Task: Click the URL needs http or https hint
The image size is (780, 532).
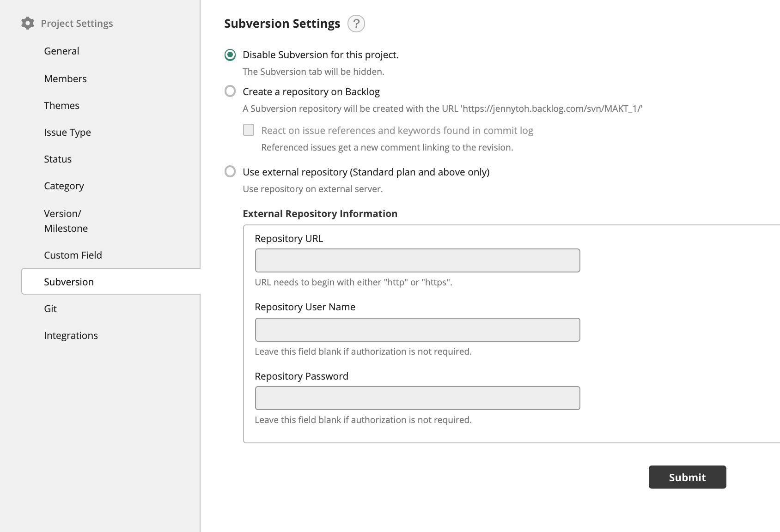Action: (x=353, y=282)
